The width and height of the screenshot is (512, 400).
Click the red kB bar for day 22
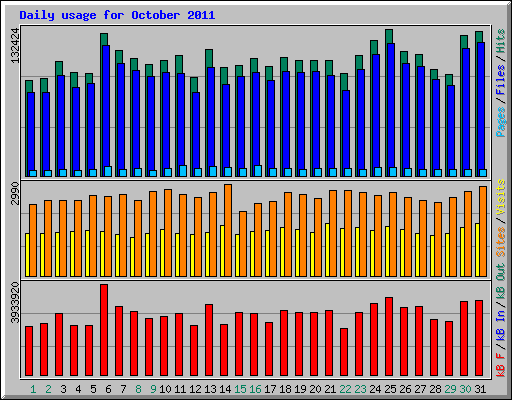[344, 352]
